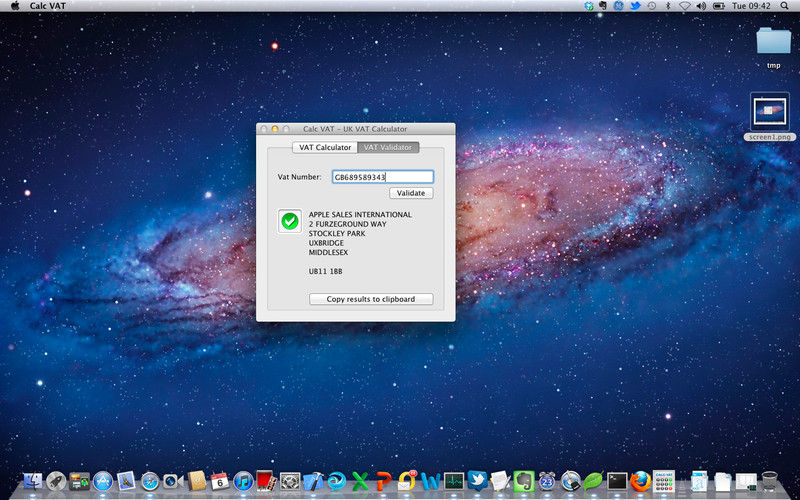Switch to the VAT Calculator tab

324,147
